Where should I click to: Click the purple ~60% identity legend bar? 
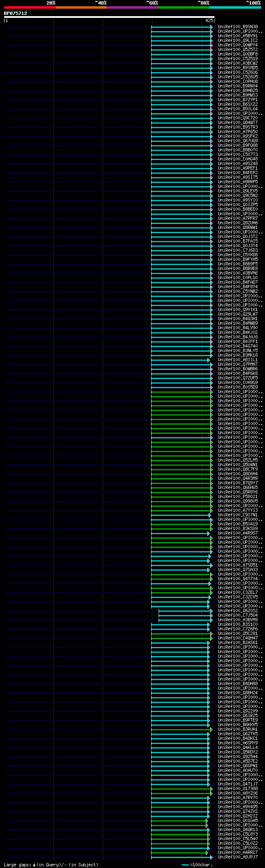132,7
